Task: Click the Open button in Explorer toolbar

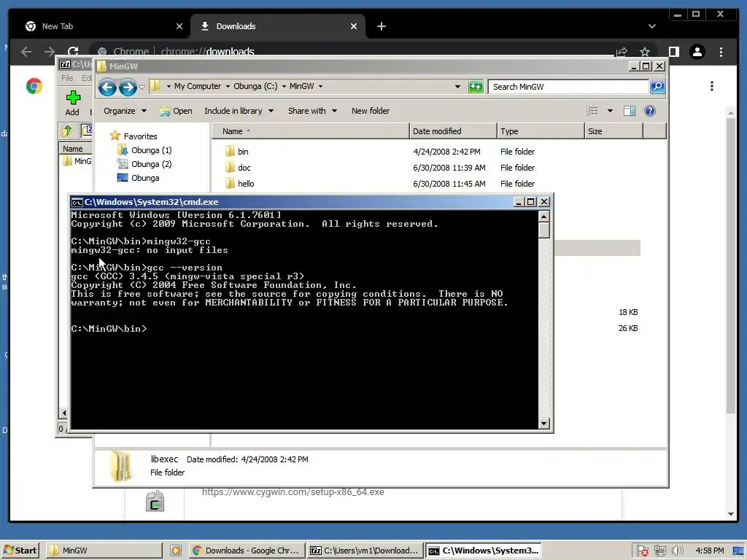Action: pos(176,111)
